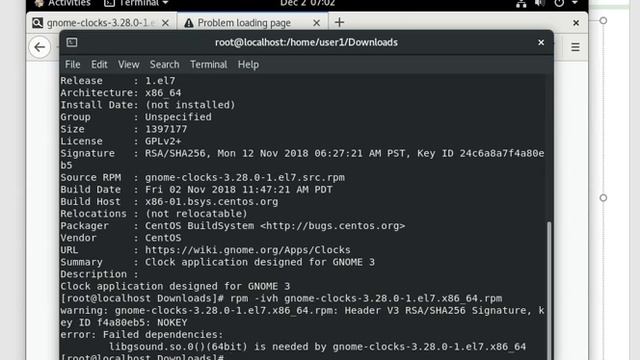Image resolution: width=640 pixels, height=360 pixels.
Task: Click the clock showing Dec 2 07:02
Action: coord(307,3)
